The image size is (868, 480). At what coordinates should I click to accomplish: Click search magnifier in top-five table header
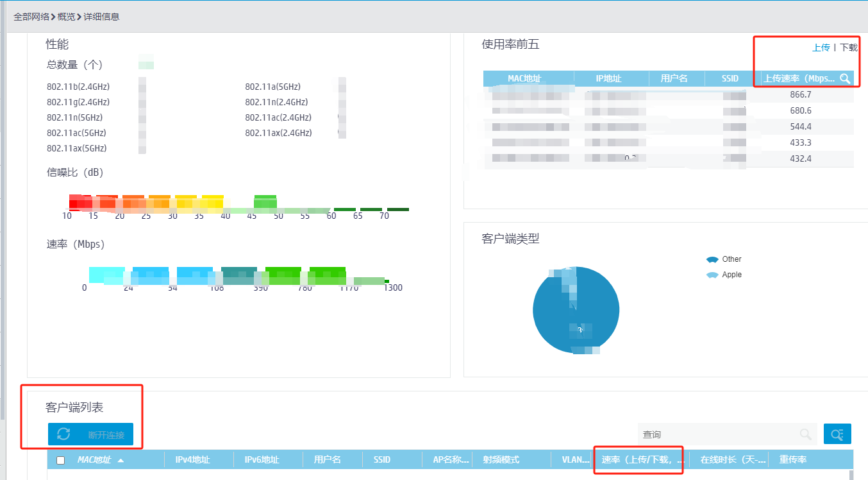[845, 78]
